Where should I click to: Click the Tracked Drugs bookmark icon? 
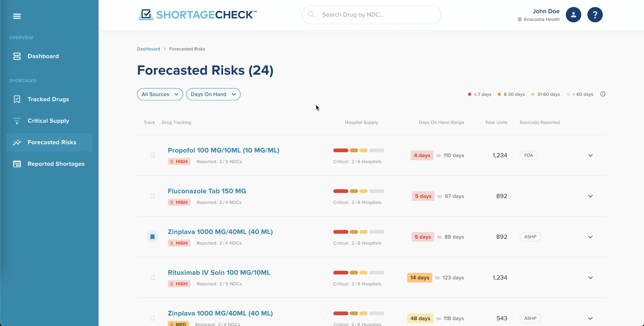tap(17, 99)
